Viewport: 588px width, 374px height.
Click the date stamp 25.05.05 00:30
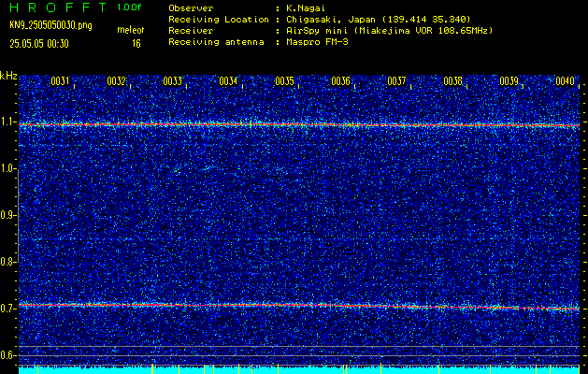39,44
